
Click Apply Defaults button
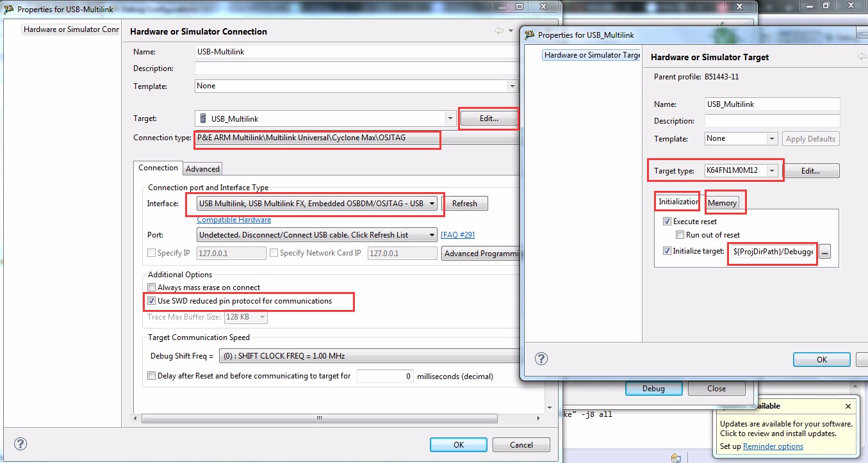(810, 138)
